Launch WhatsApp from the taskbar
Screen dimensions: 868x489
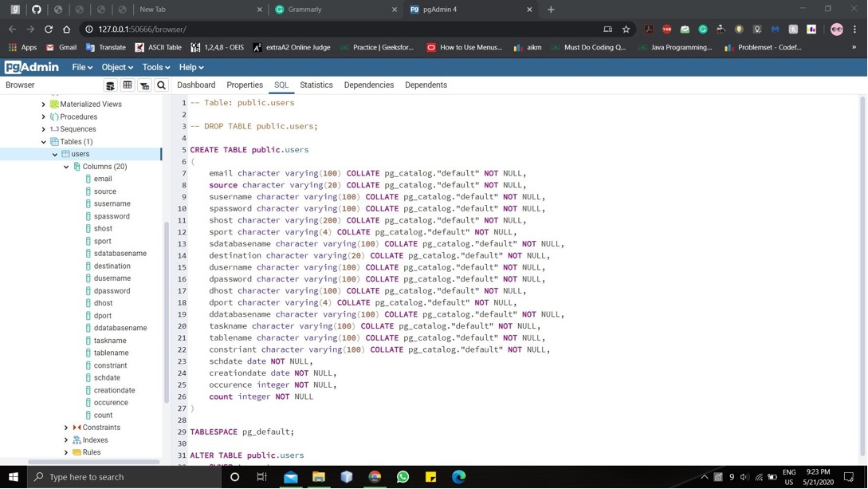click(x=403, y=476)
